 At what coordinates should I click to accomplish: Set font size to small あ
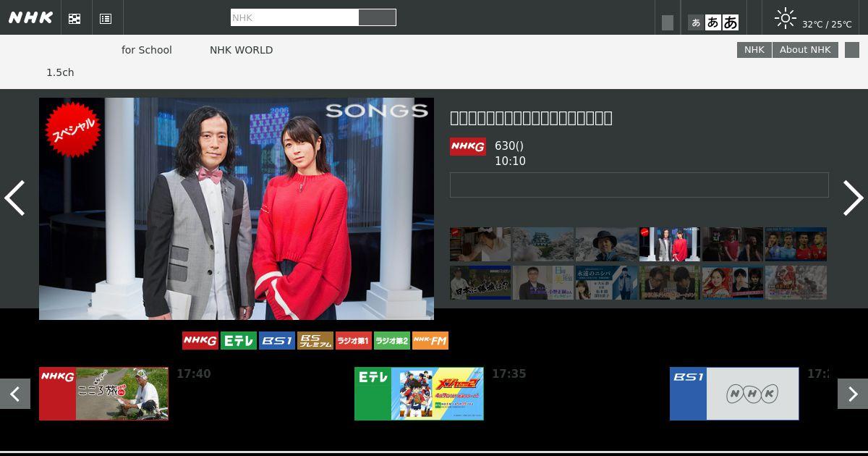[696, 22]
